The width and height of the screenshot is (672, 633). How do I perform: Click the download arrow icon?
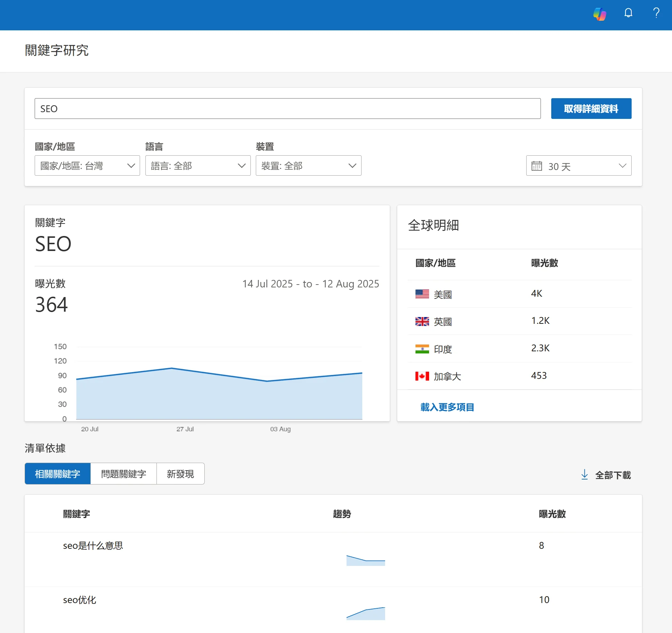tap(584, 474)
